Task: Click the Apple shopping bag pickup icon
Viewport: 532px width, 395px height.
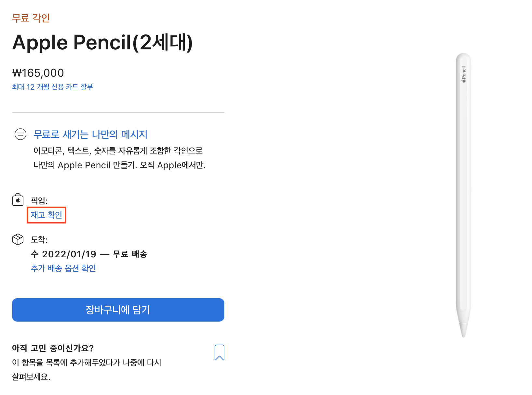Action: click(x=18, y=200)
